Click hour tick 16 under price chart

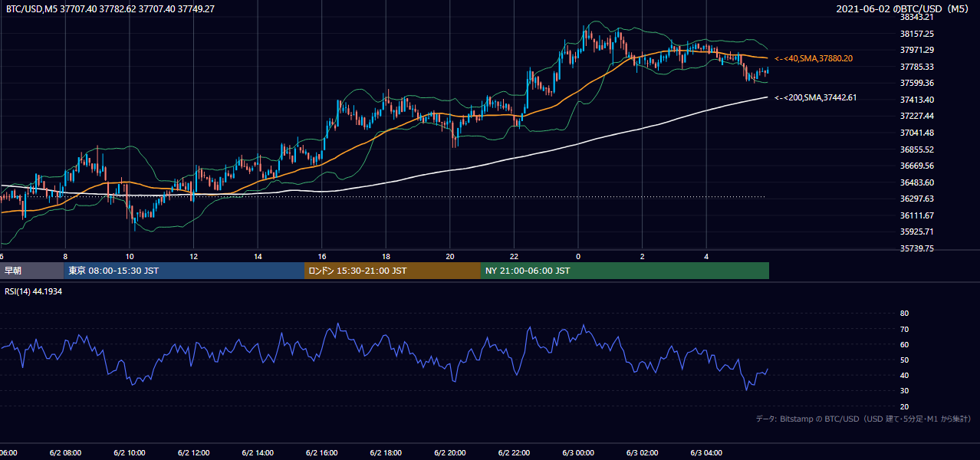click(x=322, y=257)
